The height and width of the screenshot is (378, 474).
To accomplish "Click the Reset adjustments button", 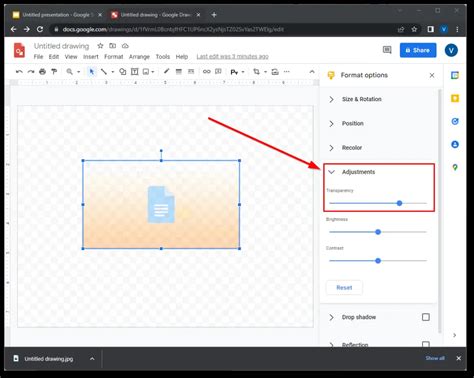I will pyautogui.click(x=344, y=288).
